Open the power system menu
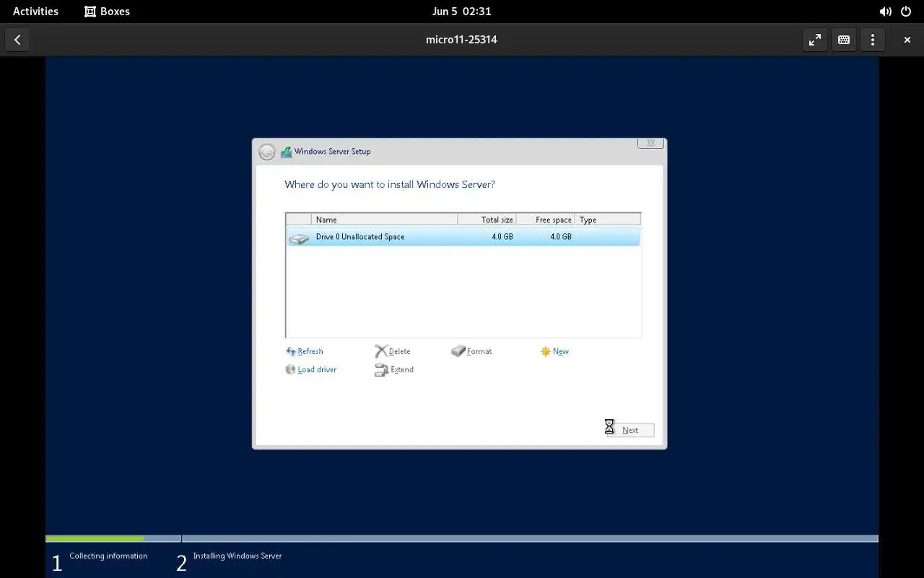 click(906, 12)
